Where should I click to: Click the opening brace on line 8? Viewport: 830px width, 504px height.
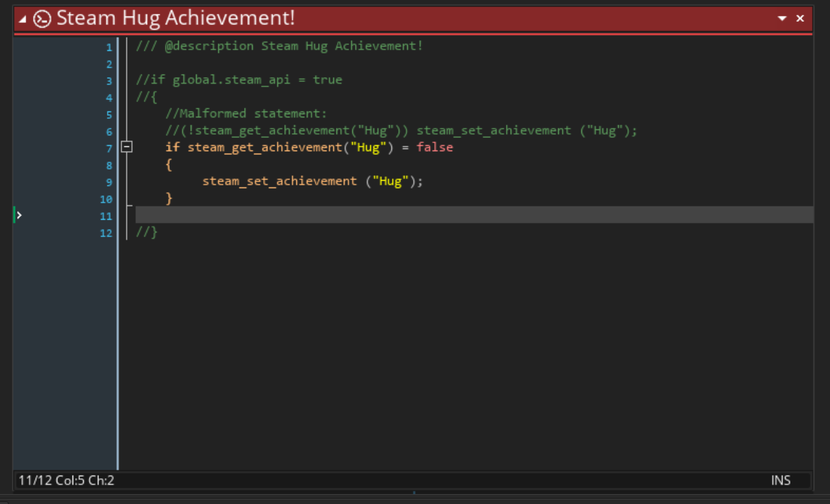169,164
